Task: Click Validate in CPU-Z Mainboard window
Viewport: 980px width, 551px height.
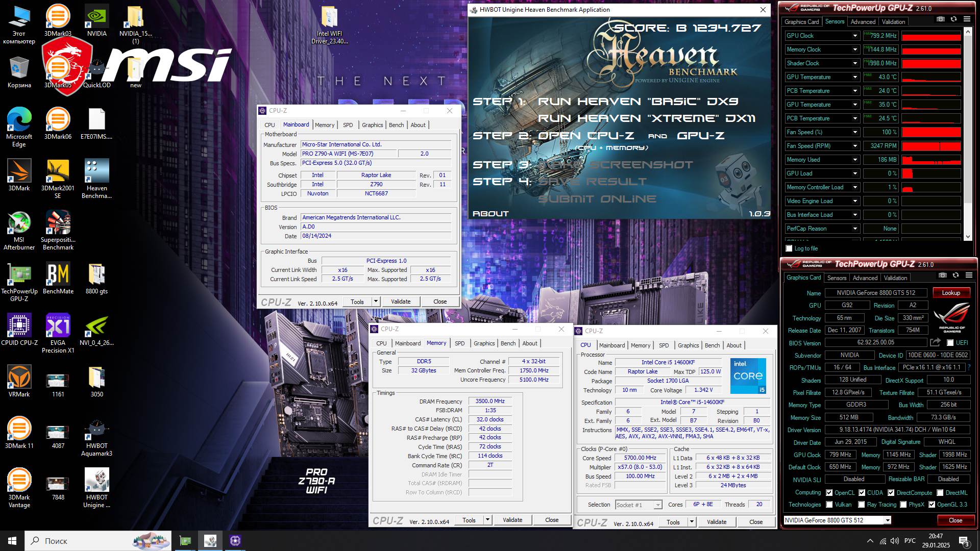Action: click(401, 302)
